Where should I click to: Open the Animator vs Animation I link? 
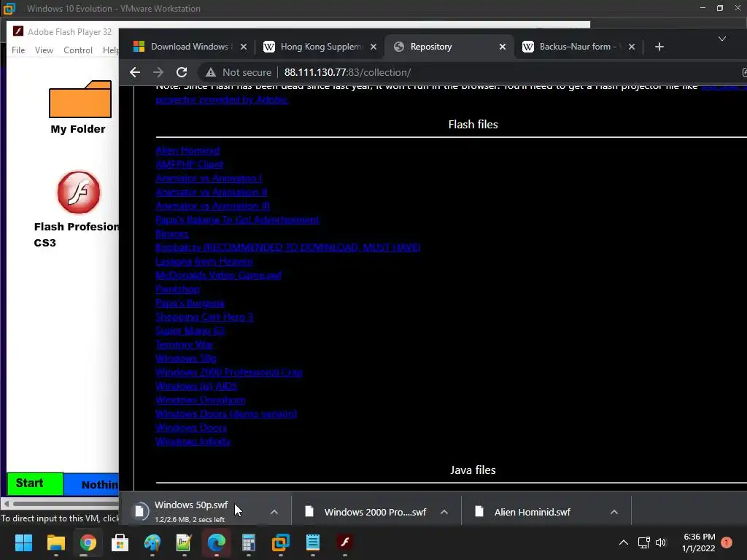[209, 179]
